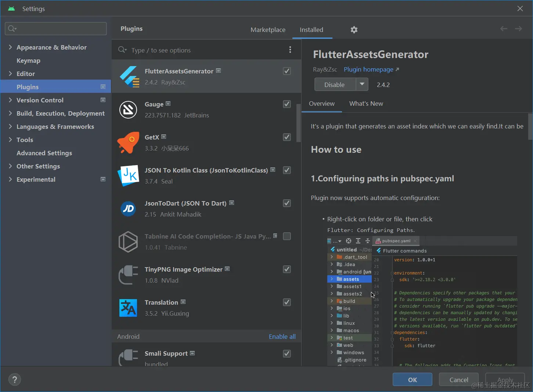Click the JsonToDart JD plugin icon

pos(128,208)
